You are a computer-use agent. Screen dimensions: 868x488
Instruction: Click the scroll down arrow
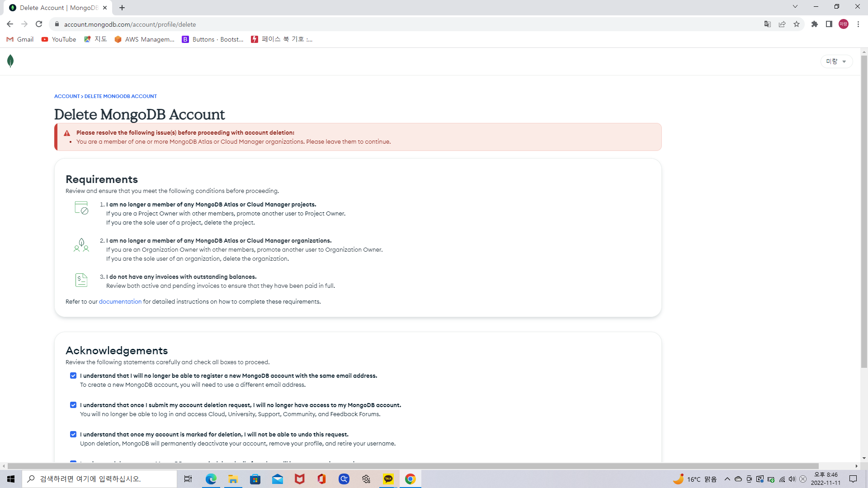point(864,458)
